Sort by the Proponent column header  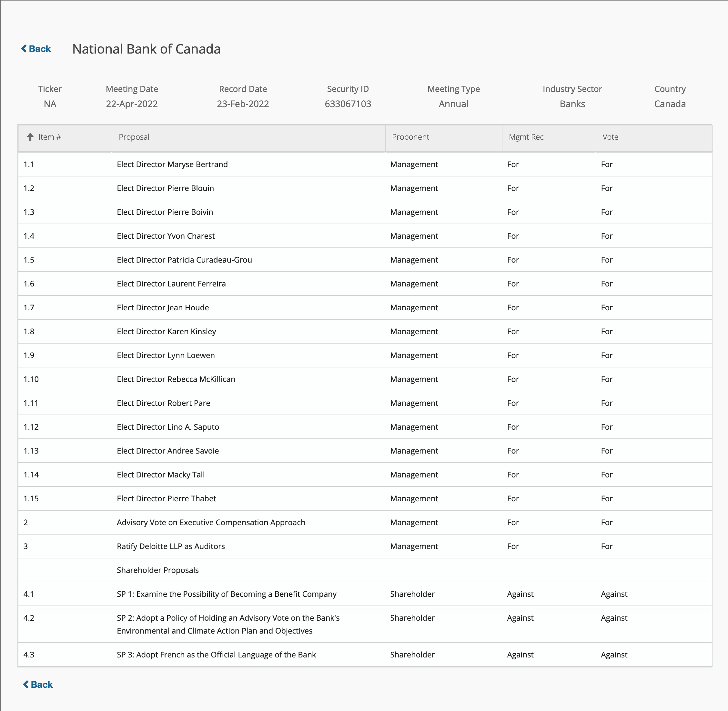(410, 137)
